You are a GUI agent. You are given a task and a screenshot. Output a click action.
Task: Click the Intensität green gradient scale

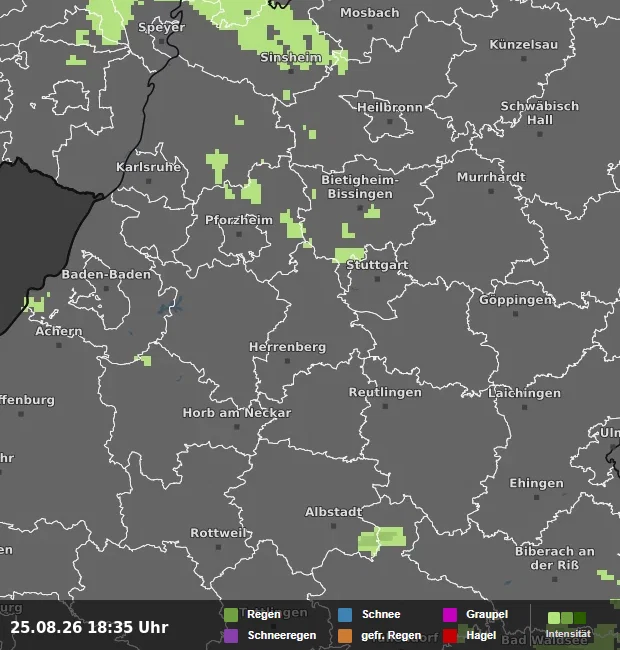coord(567,618)
